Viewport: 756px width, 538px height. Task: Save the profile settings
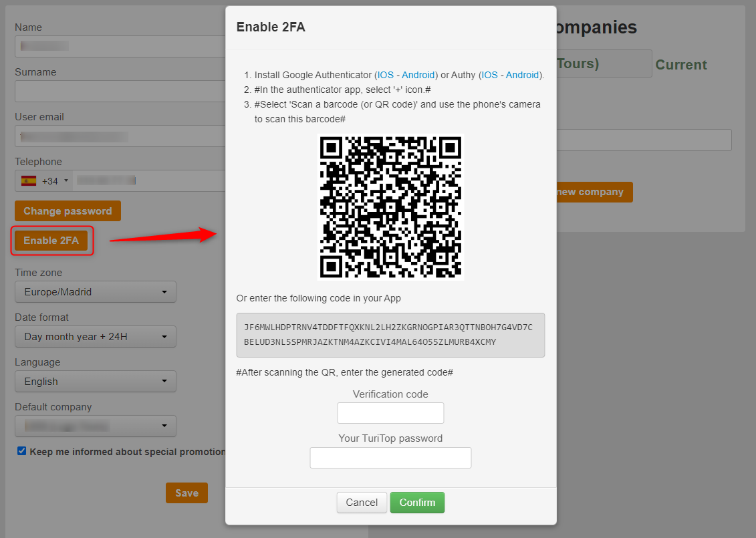pos(186,493)
